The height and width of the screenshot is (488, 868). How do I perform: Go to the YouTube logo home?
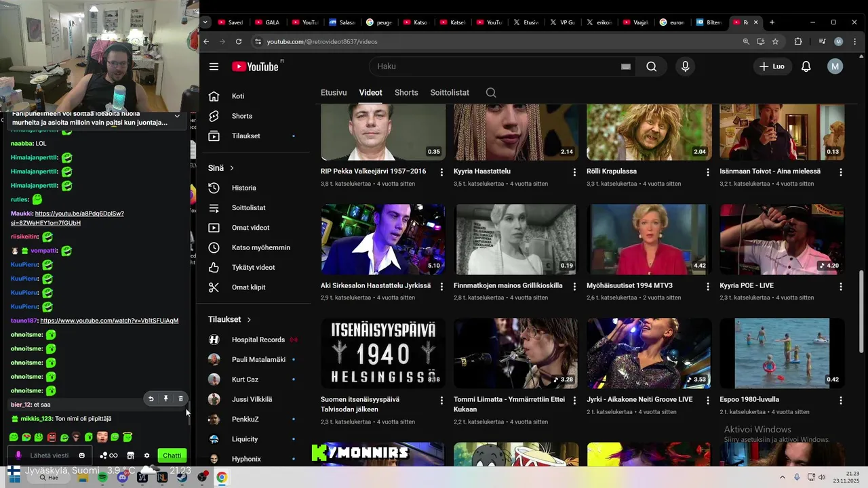pyautogui.click(x=256, y=66)
